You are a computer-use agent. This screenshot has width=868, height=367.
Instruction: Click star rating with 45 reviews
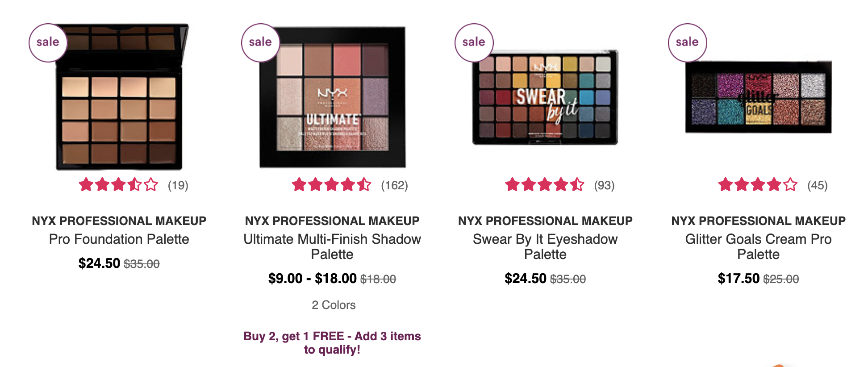758,184
